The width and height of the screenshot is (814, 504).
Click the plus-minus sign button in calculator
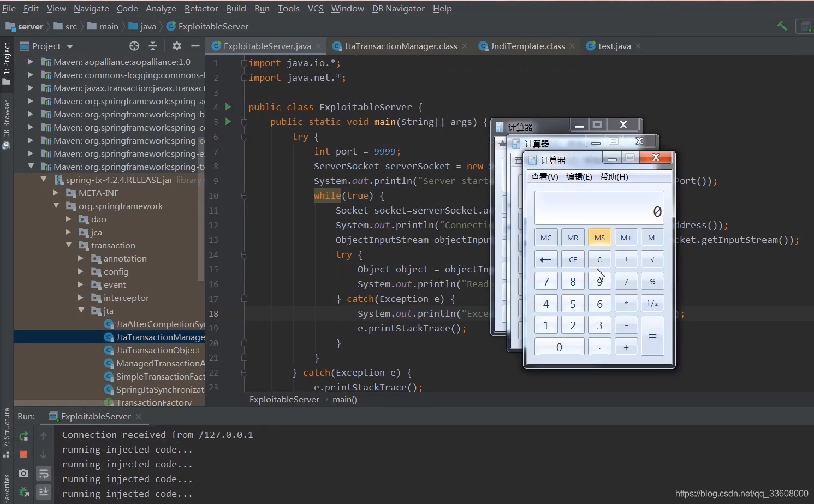[626, 259]
